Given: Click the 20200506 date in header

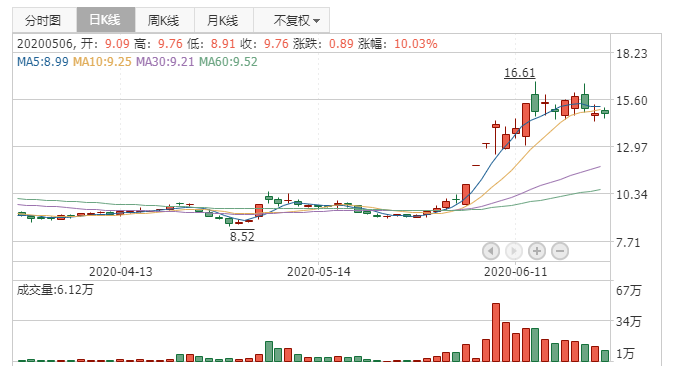Looking at the screenshot, I should (46, 44).
